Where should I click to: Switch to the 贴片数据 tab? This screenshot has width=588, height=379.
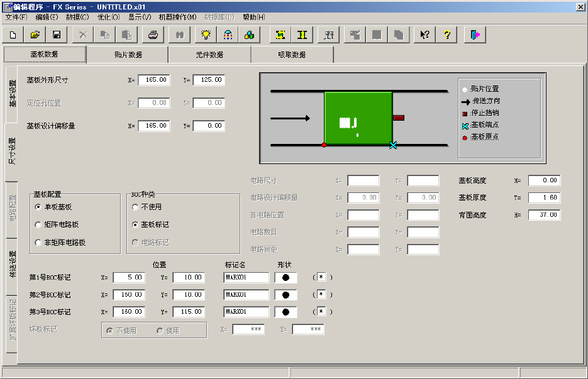point(128,55)
